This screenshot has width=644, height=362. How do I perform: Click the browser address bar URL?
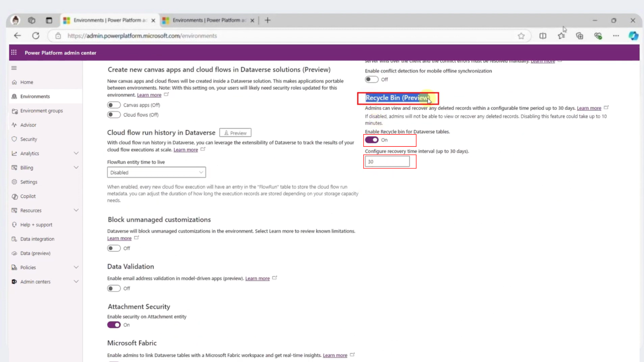click(x=142, y=36)
